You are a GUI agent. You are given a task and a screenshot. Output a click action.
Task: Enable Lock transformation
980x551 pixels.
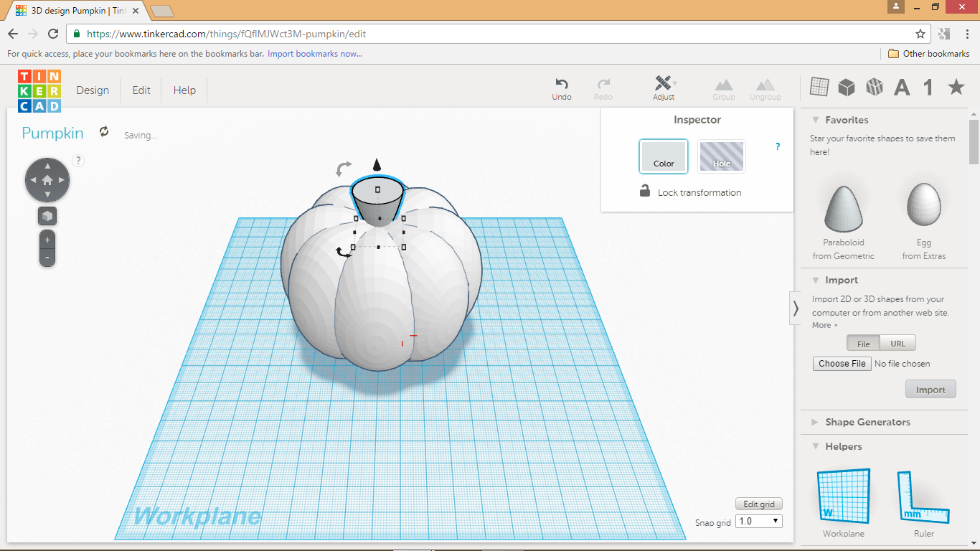[x=644, y=192]
